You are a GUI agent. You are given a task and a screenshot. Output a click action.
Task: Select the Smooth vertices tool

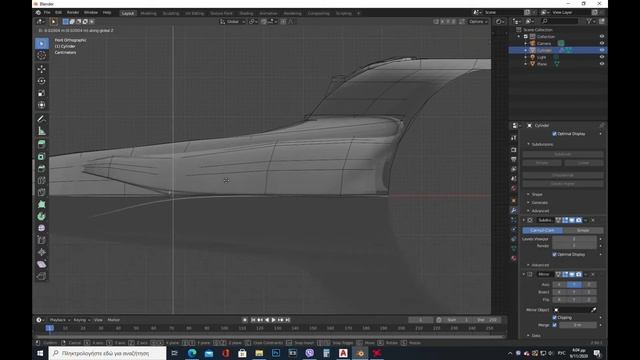[x=42, y=228]
